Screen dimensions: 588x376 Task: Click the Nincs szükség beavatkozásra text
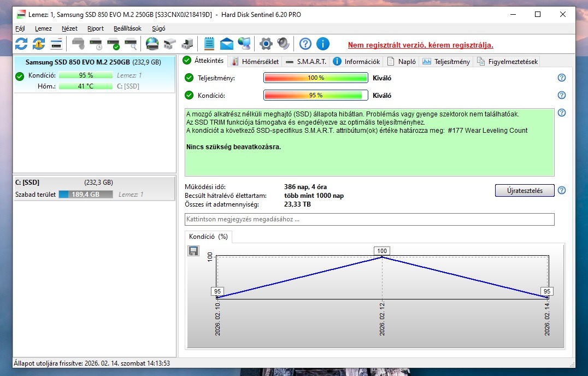(234, 147)
